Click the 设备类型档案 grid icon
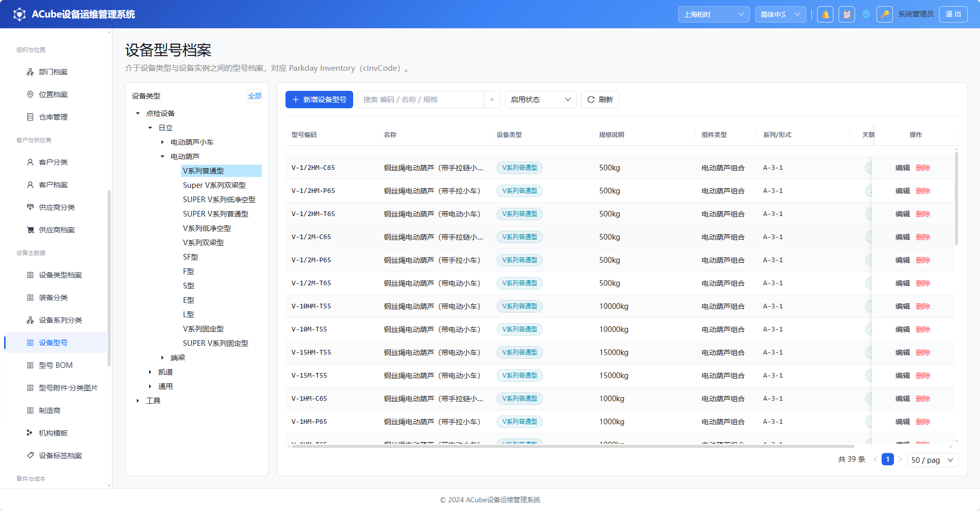This screenshot has width=980, height=511. tap(30, 275)
